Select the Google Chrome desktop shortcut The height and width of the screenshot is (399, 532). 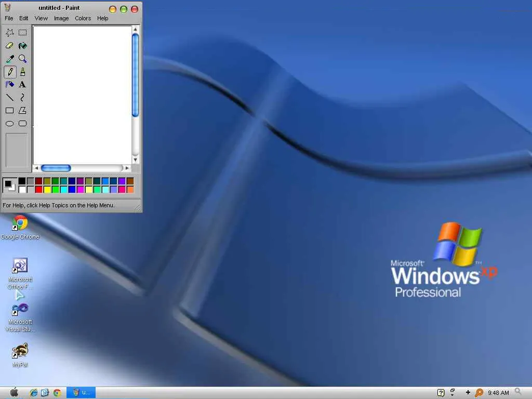20,228
